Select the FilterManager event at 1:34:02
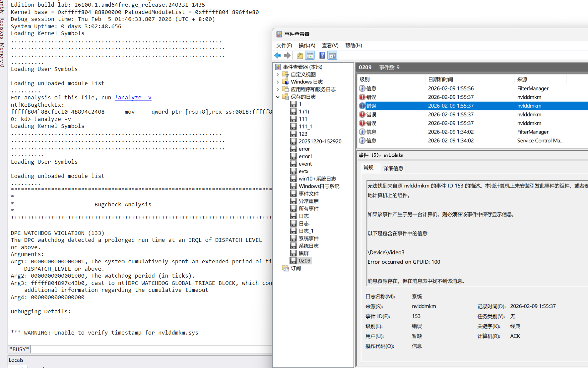Viewport: 588px width, 368px height. point(473,132)
